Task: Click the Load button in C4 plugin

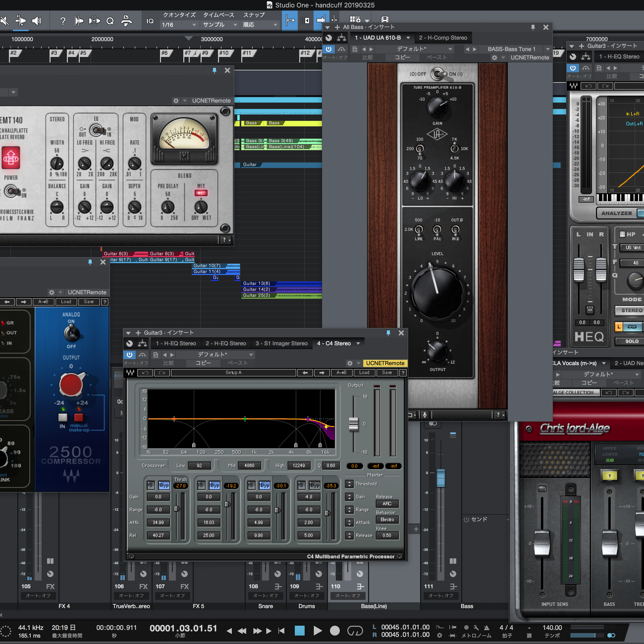Action: click(x=364, y=372)
